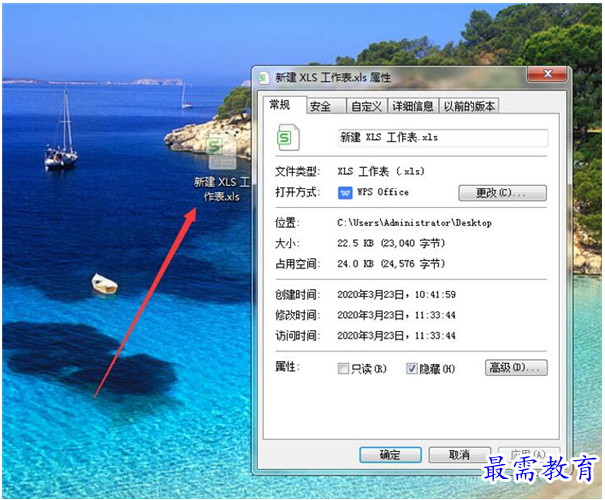Screen dimensions: 605x500
Task: Click the 取消 button
Action: [x=459, y=455]
